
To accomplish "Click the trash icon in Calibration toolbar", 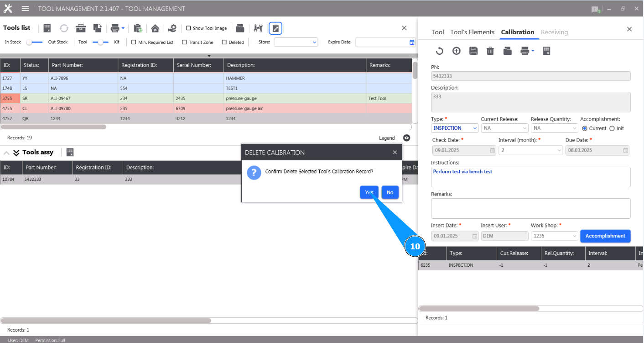I will [x=490, y=51].
